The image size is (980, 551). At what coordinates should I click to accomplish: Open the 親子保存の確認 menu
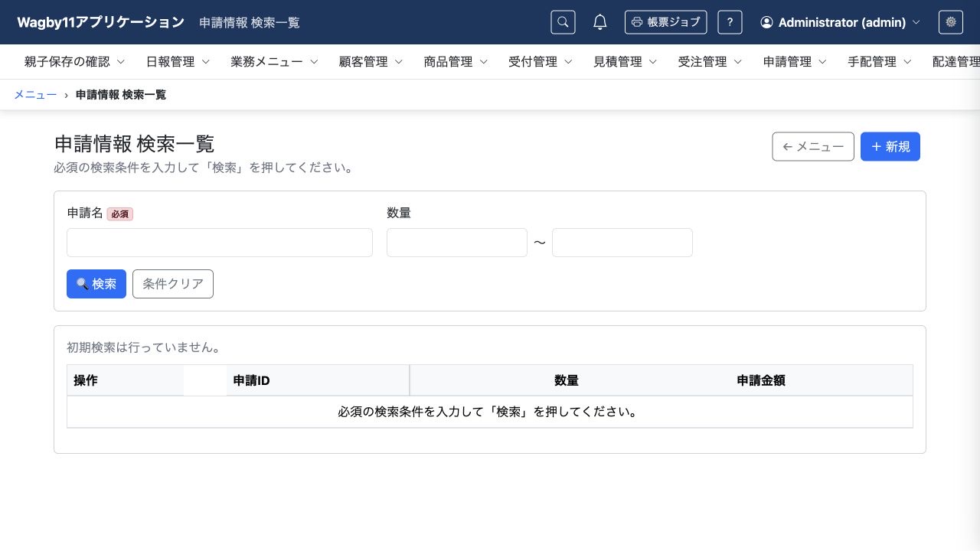[74, 62]
